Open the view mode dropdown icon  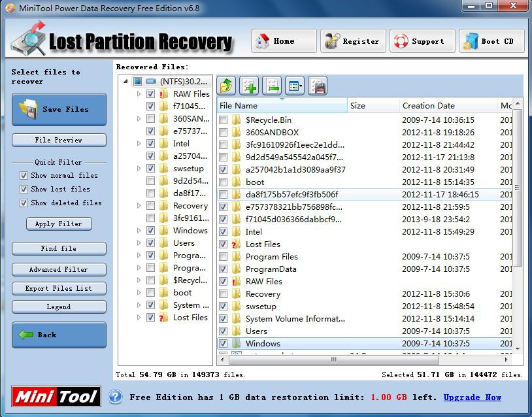(295, 86)
